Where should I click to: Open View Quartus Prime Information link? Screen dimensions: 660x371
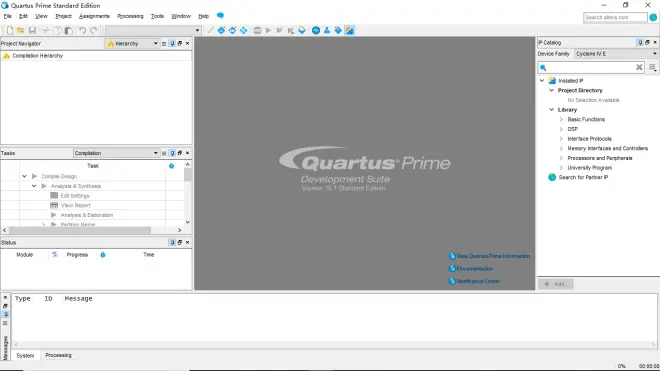493,256
